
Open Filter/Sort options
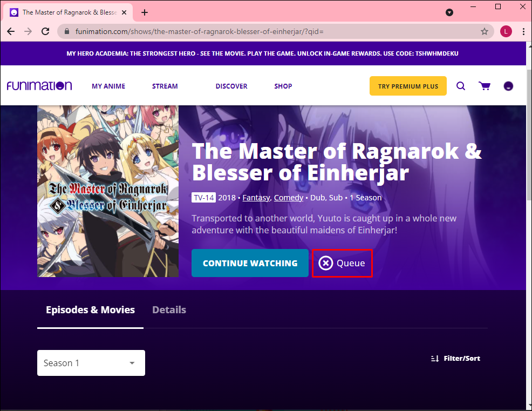click(x=455, y=359)
